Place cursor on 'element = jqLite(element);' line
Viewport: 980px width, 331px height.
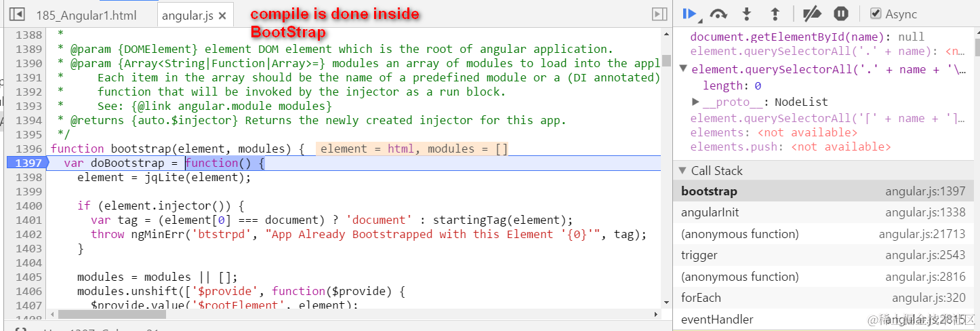click(x=164, y=177)
